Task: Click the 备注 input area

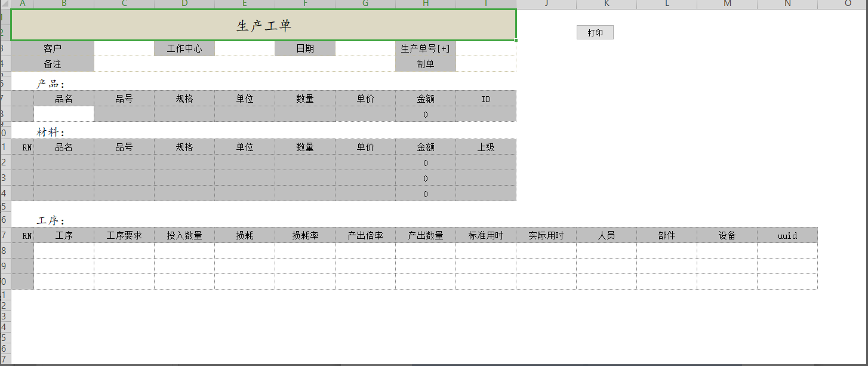Action: [244, 64]
